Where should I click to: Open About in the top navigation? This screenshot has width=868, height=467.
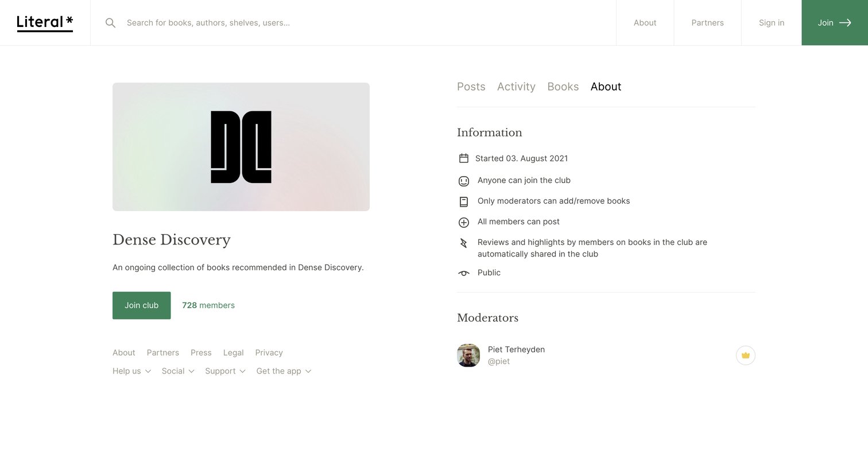coord(645,23)
